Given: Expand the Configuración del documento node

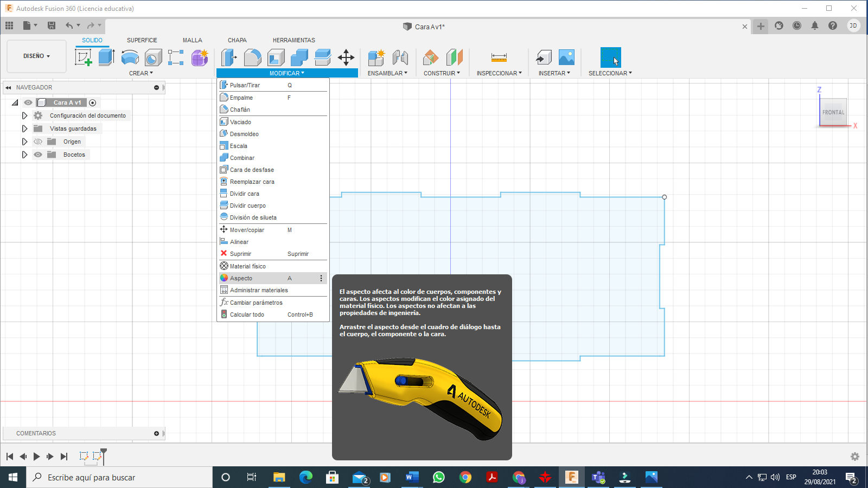Looking at the screenshot, I should pos(24,115).
